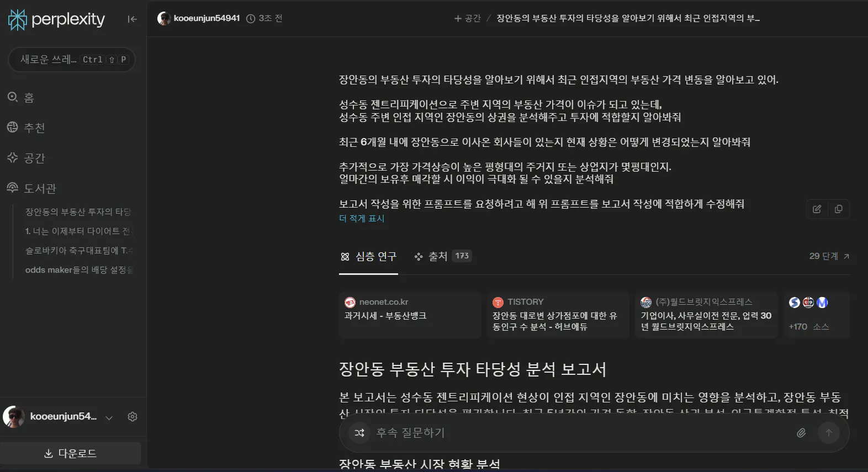
Task: Open settings via the gear icon
Action: [133, 417]
